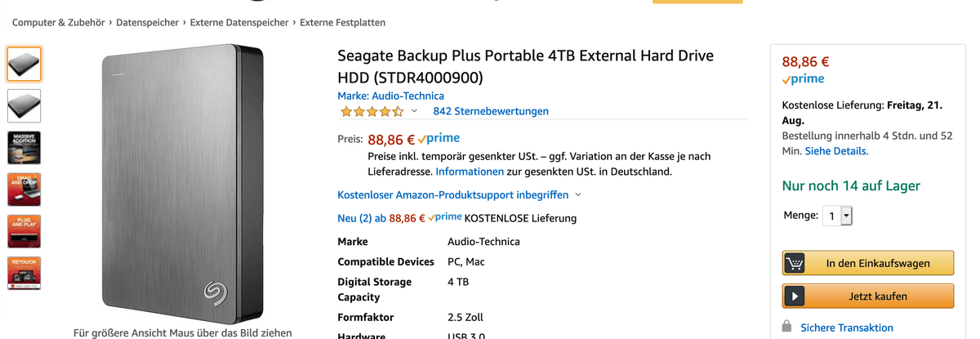
Task: Open the Siehe Details delivery link
Action: 836,151
